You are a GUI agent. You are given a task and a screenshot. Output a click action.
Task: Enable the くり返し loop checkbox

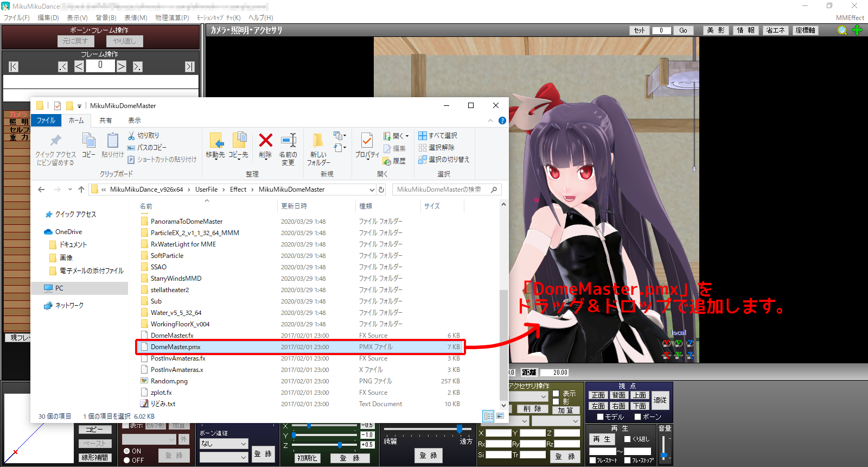[x=628, y=439]
